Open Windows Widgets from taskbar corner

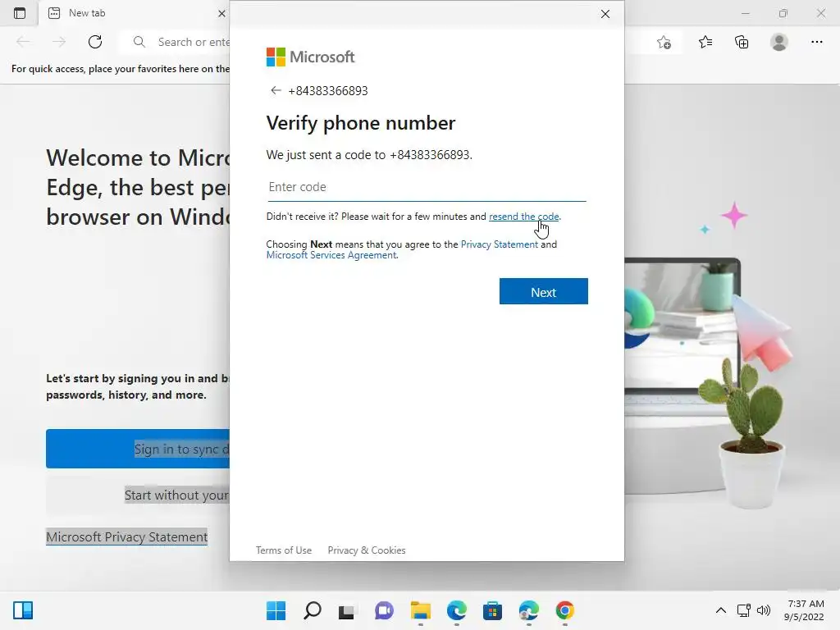[x=23, y=610]
